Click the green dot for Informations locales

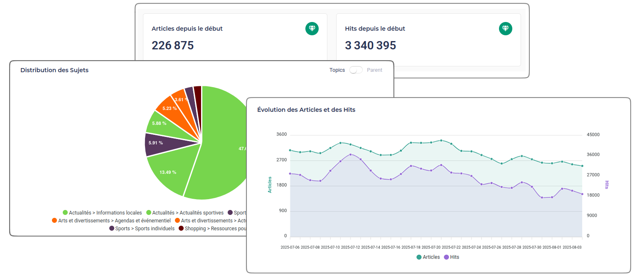click(65, 213)
